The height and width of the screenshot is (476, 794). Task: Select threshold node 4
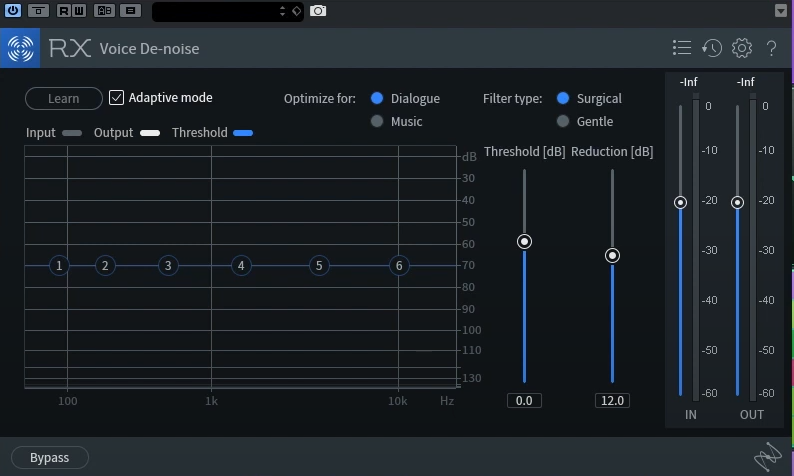tap(241, 265)
